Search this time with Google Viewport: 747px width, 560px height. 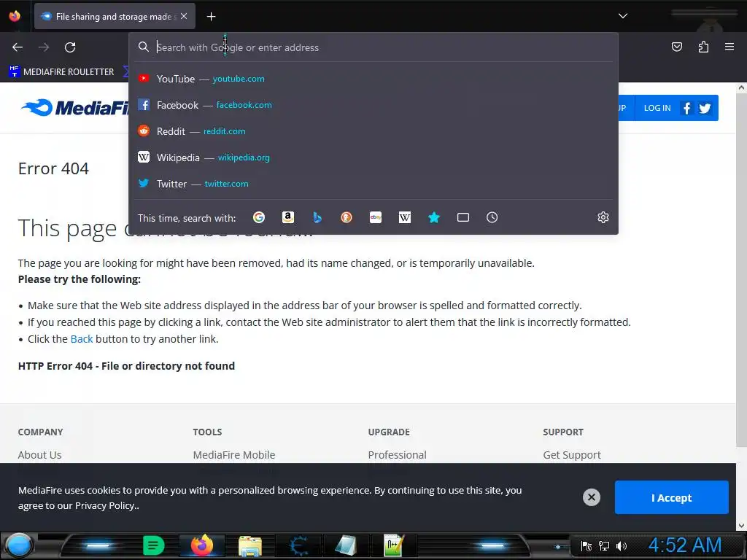click(259, 217)
